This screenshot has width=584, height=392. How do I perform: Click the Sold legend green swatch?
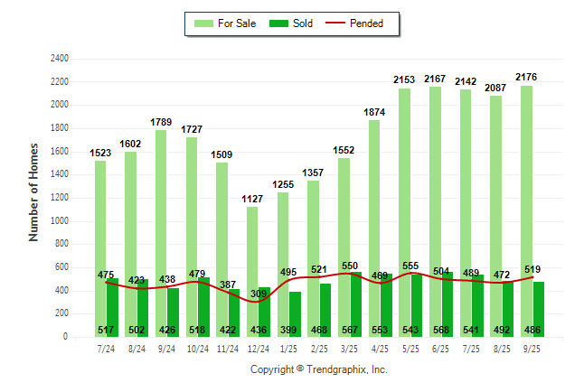point(280,23)
